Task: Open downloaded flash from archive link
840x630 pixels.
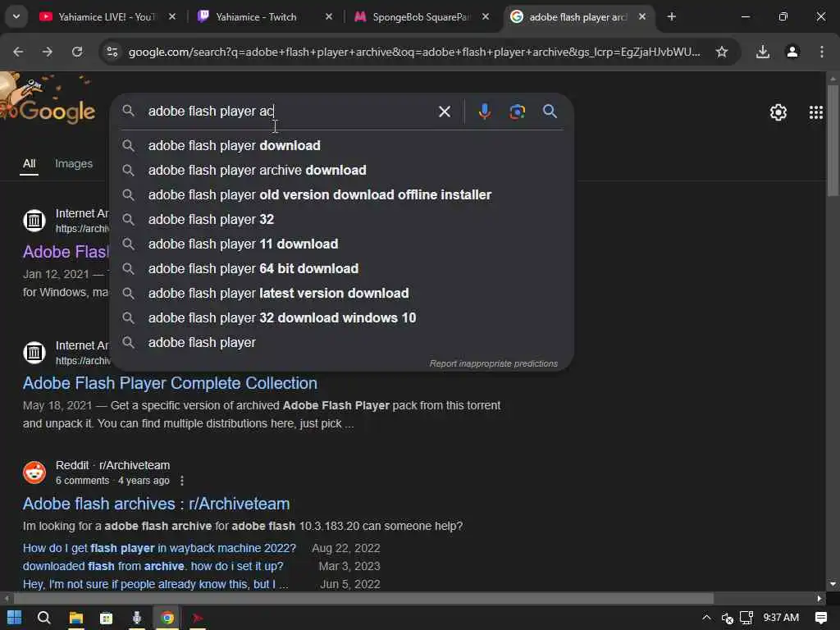Action: tap(153, 566)
